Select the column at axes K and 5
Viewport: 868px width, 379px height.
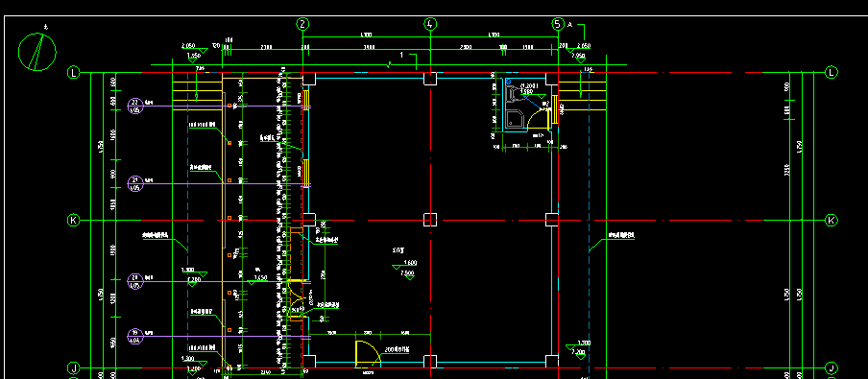(x=552, y=220)
